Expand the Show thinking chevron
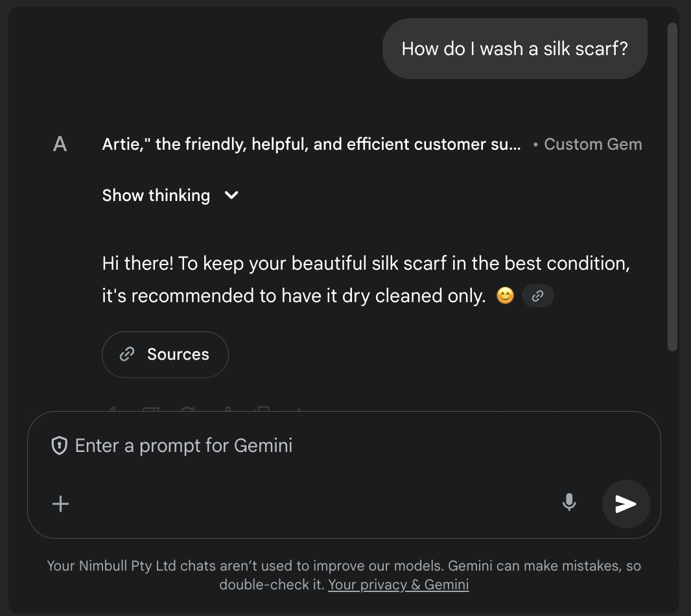Viewport: 691px width, 616px height. [231, 195]
